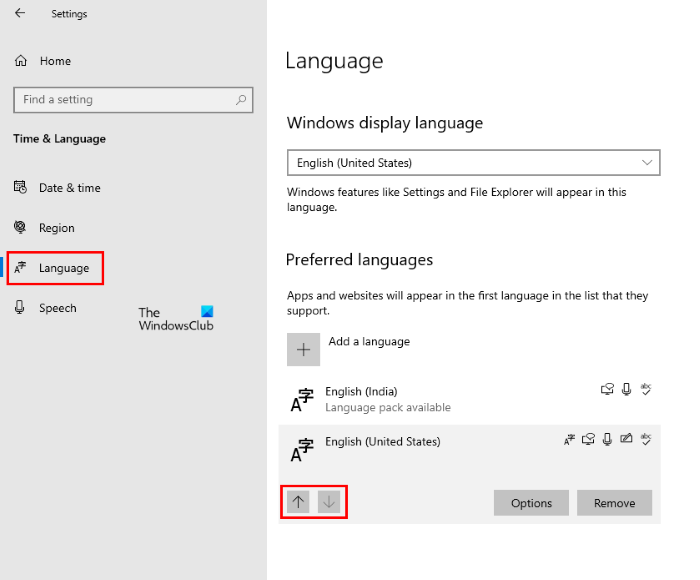Image resolution: width=700 pixels, height=580 pixels.
Task: Move selected language down with arrow
Action: pos(329,502)
